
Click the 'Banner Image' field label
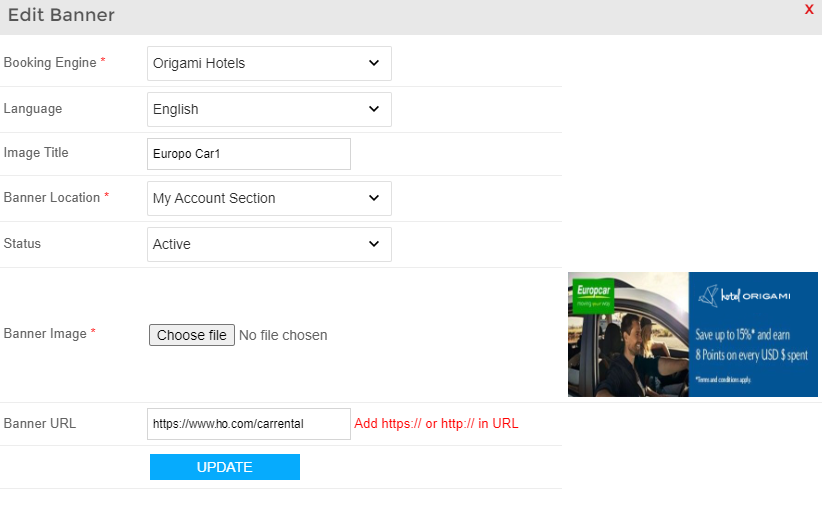pyautogui.click(x=45, y=333)
